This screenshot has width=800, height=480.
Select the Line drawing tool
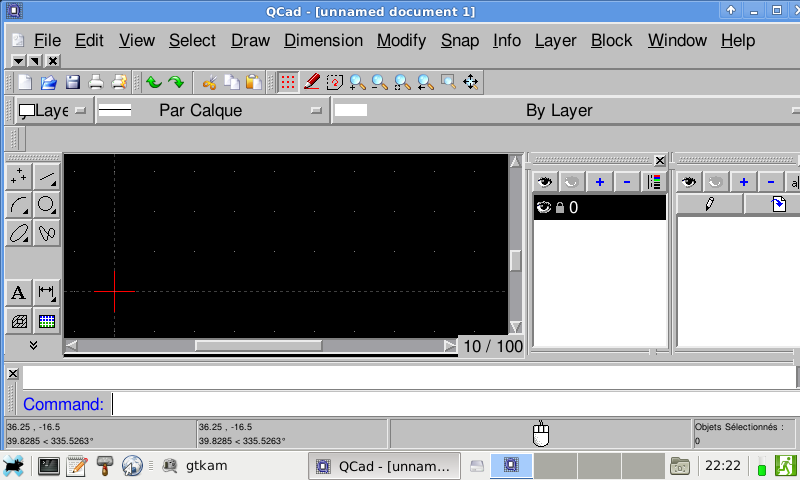(x=47, y=177)
